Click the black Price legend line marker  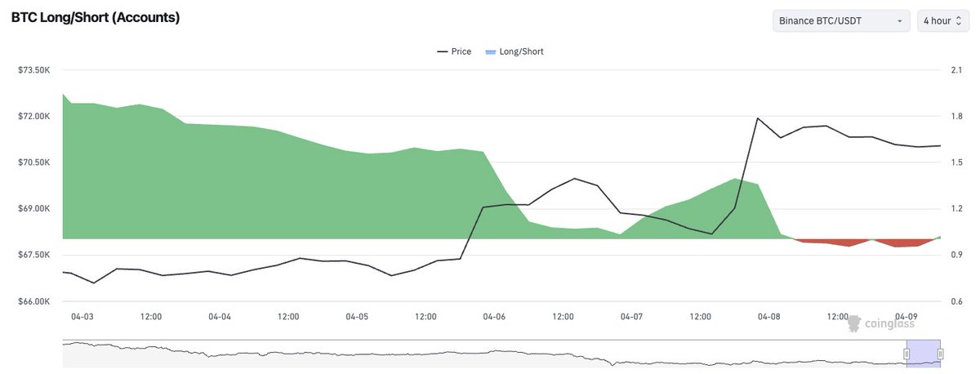(443, 51)
